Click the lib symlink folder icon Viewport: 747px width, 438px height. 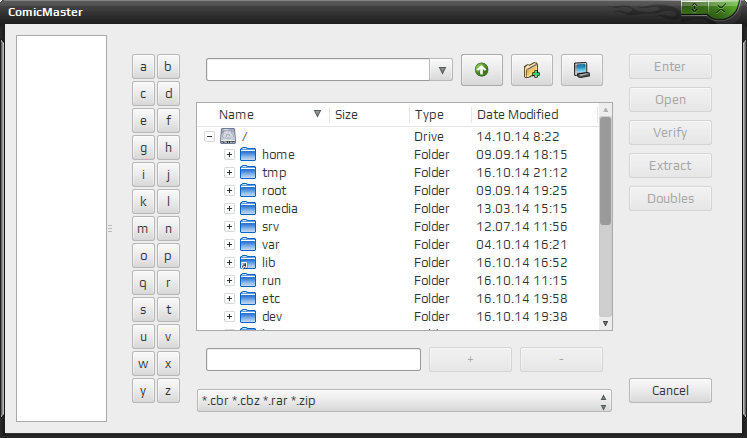coord(248,263)
